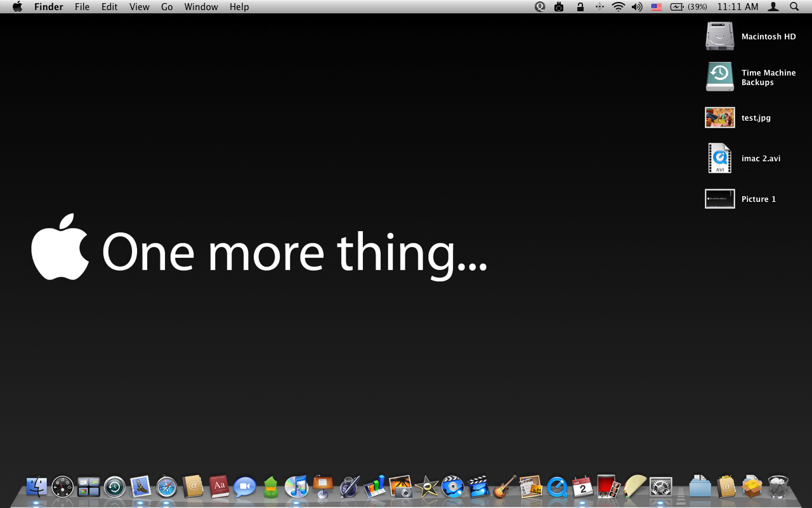Open the View menu
Viewport: 812px width, 508px height.
point(140,7)
